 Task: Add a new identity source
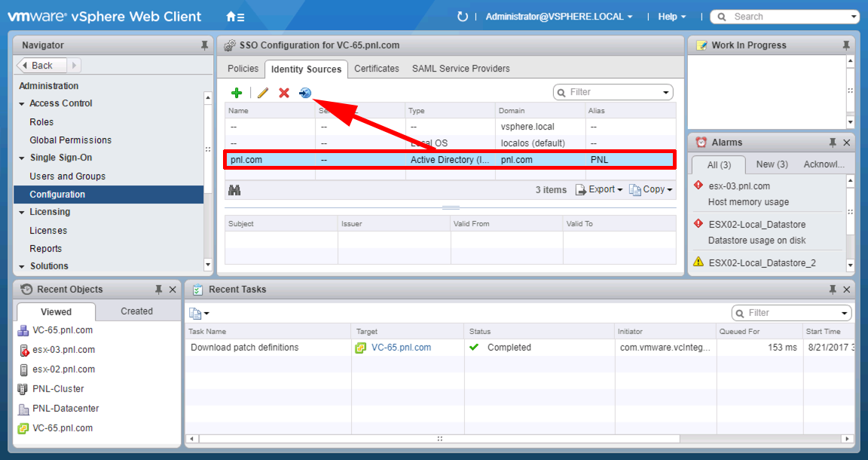(237, 93)
